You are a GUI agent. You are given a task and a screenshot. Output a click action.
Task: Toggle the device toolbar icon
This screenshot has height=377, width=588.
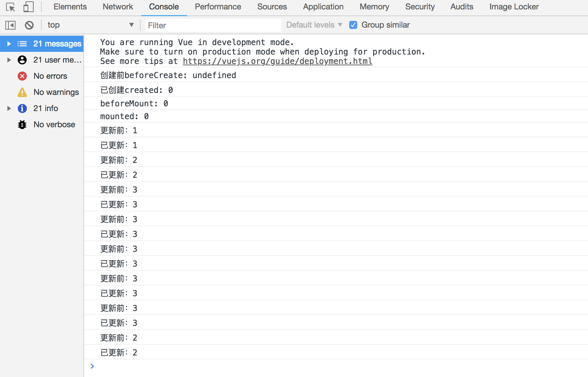click(x=29, y=7)
